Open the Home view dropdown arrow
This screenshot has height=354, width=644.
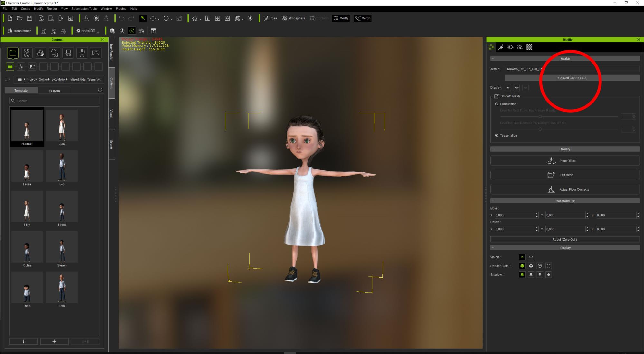200,19
